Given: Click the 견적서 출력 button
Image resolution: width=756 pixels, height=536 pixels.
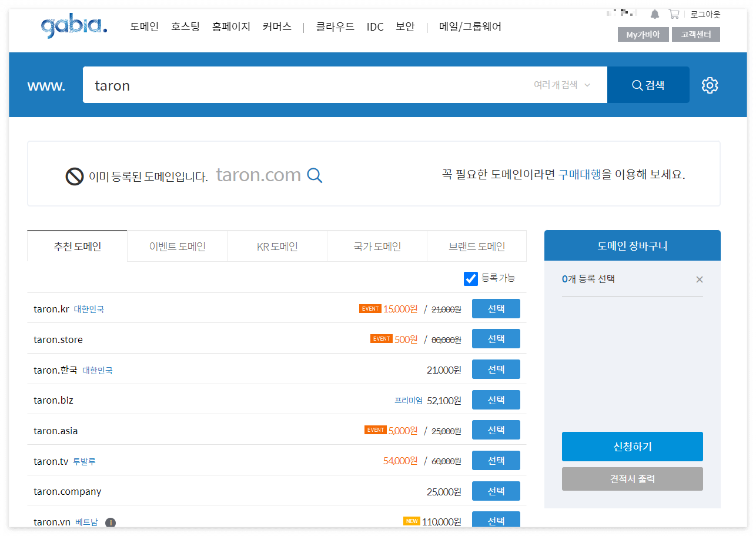Looking at the screenshot, I should coord(633,479).
